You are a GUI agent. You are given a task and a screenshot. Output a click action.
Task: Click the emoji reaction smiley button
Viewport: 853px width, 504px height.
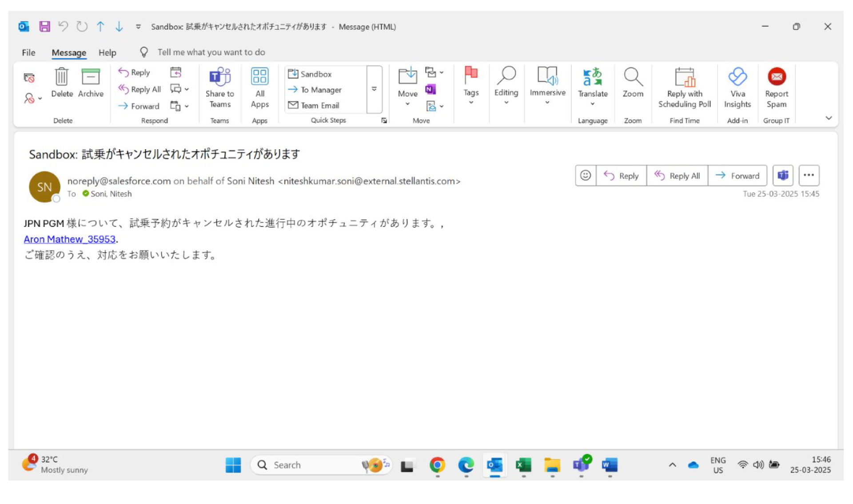[x=586, y=176]
